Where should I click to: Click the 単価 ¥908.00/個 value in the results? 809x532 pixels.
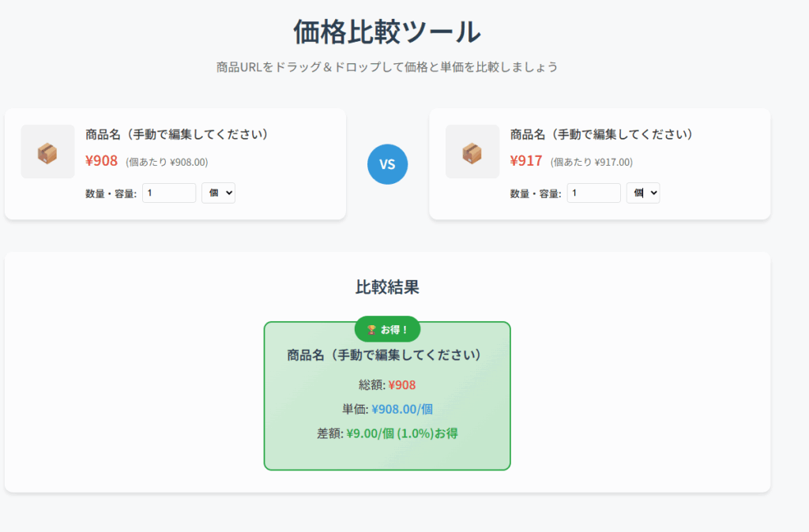[402, 409]
